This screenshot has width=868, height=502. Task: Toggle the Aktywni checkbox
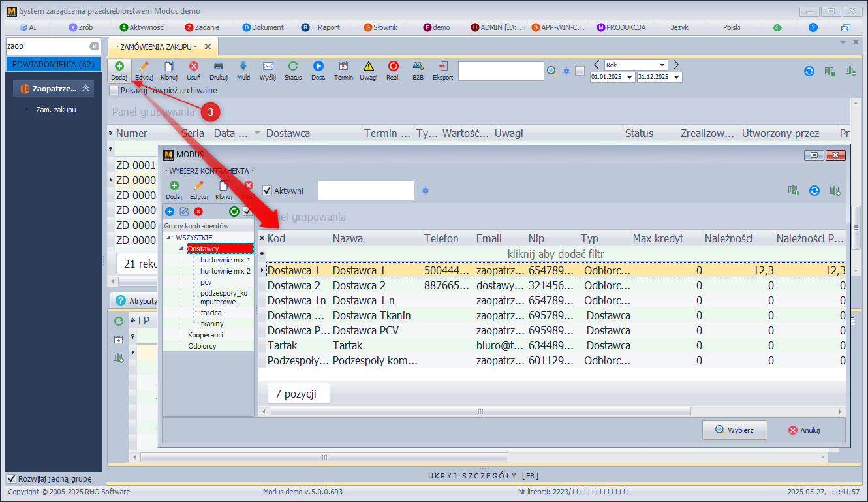pos(267,191)
